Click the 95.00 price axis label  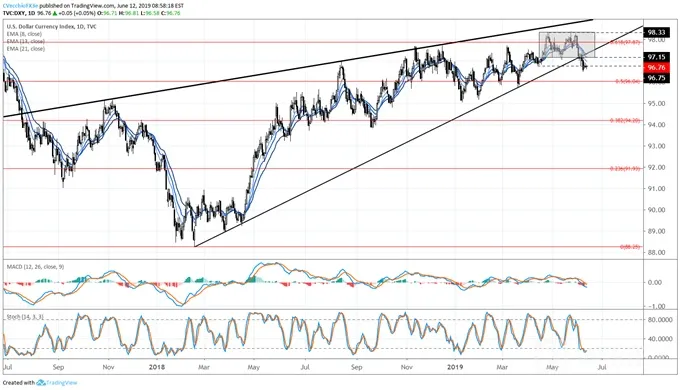point(656,104)
